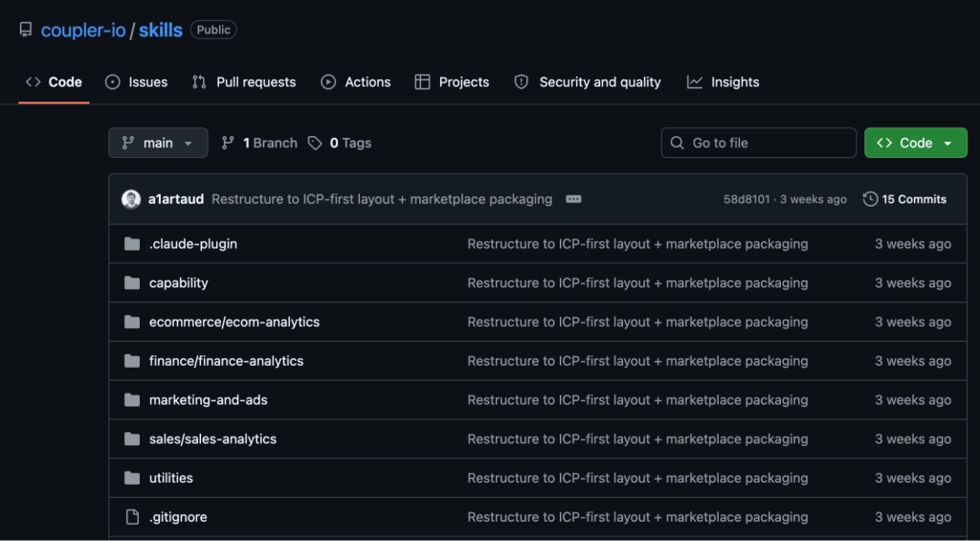Open the green Code dropdown button

click(x=916, y=143)
